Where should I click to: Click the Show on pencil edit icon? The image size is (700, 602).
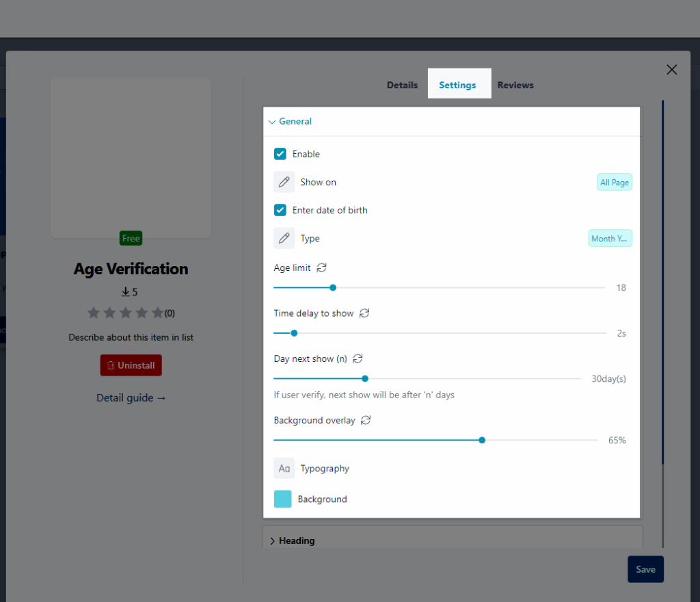284,182
